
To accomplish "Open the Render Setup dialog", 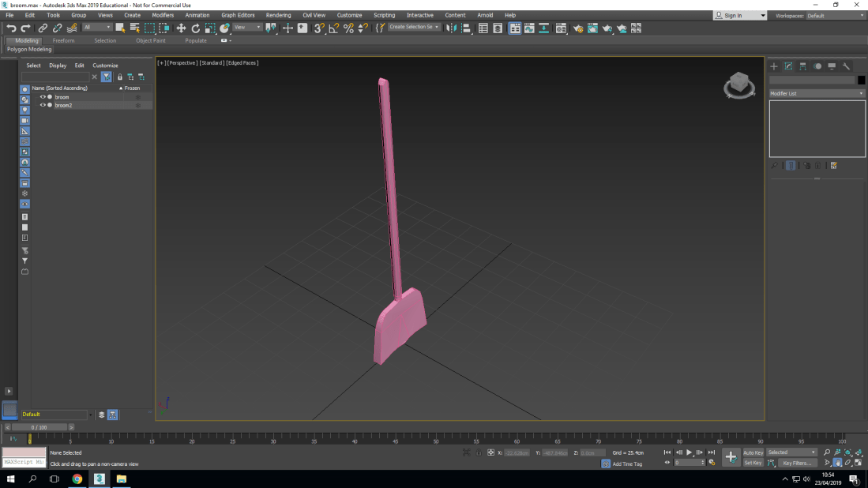I will [577, 28].
